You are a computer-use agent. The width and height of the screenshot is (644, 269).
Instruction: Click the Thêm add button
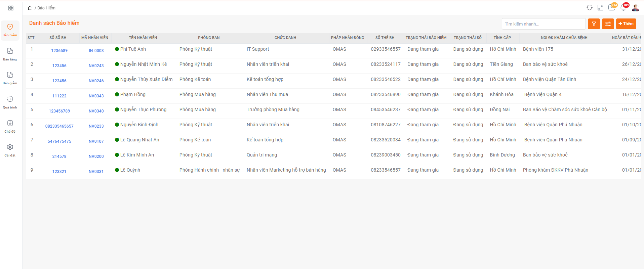(626, 24)
